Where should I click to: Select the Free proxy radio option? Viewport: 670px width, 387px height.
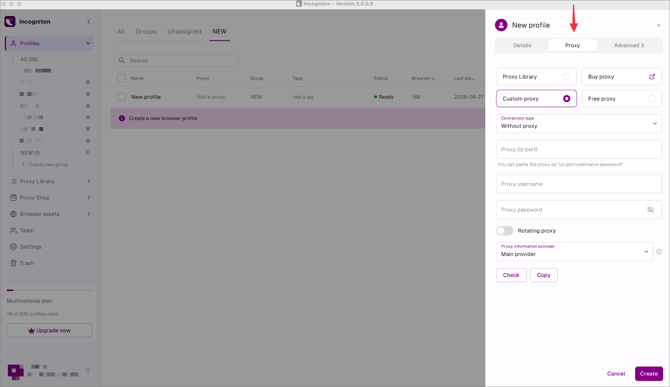point(651,99)
